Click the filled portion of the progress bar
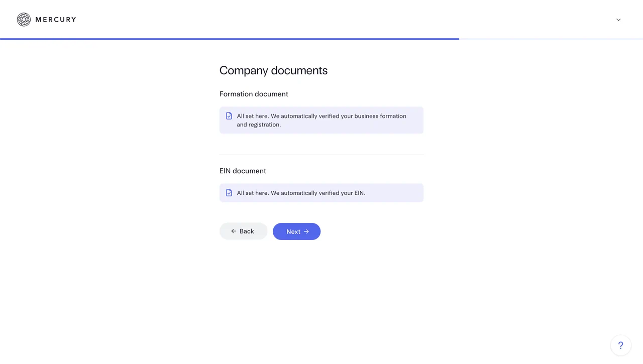The height and width of the screenshot is (364, 643). pos(229,39)
